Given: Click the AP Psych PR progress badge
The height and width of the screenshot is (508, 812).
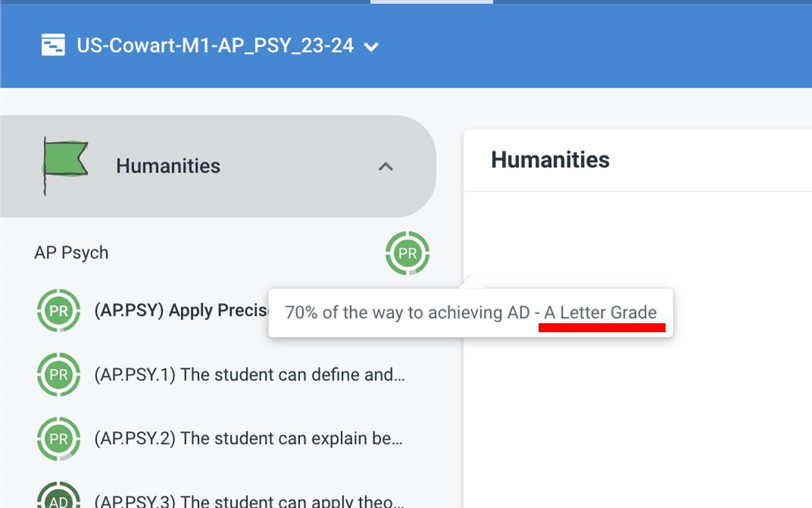Looking at the screenshot, I should 407,253.
